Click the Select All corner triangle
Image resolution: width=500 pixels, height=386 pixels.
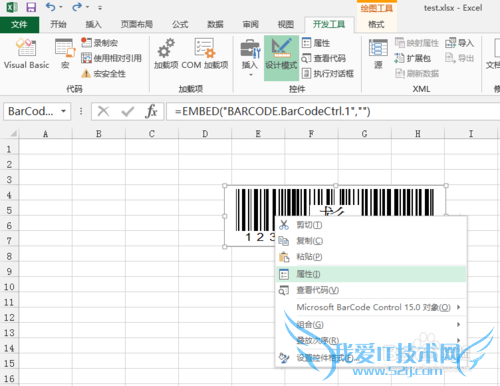[13, 133]
